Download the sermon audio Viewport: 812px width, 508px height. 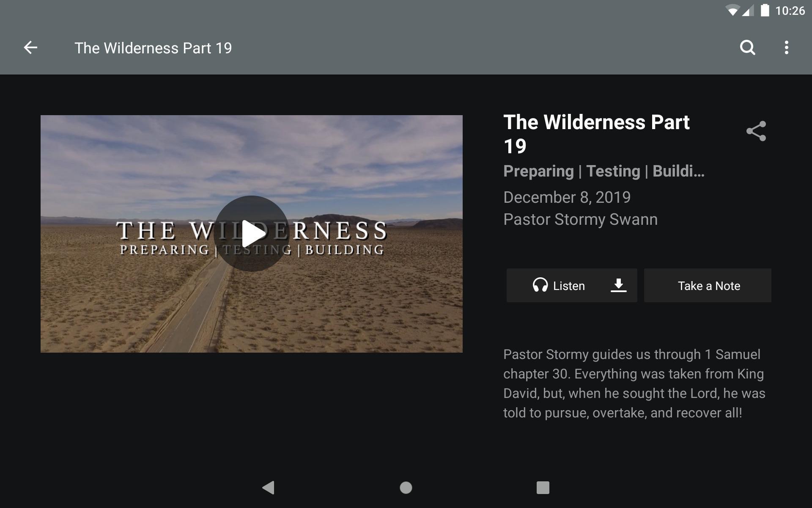(618, 285)
